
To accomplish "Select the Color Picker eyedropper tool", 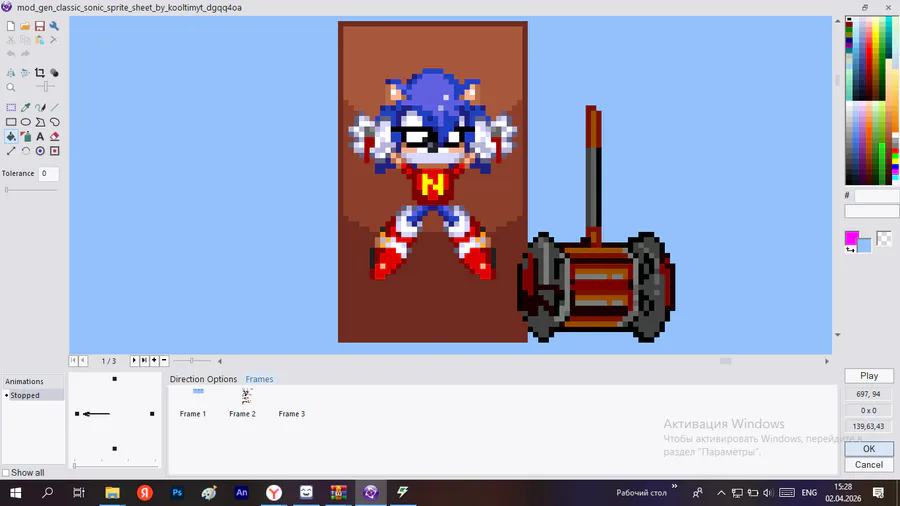I will tap(25, 107).
